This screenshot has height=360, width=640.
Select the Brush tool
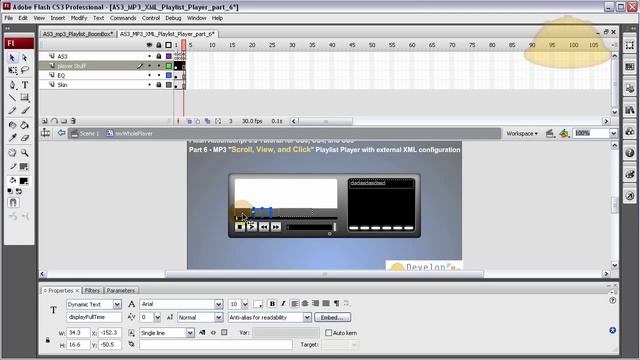coord(25,110)
